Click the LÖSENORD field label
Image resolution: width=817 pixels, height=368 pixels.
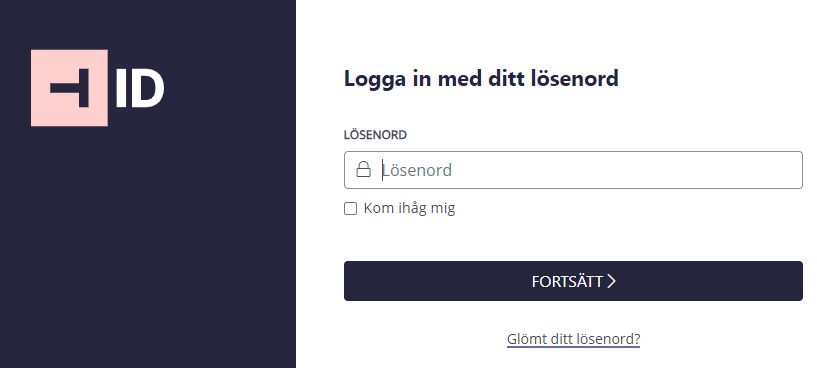coord(375,135)
